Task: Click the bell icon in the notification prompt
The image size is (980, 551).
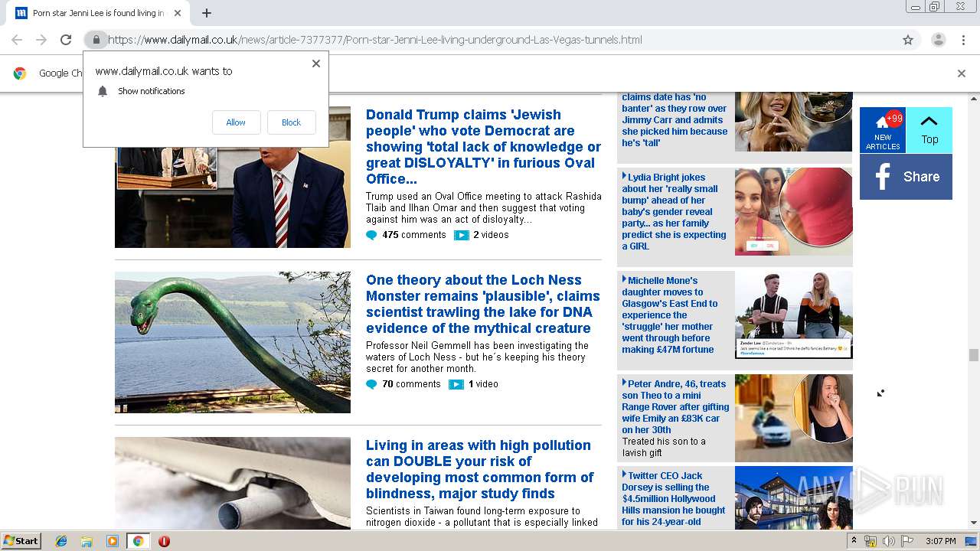Action: click(103, 91)
